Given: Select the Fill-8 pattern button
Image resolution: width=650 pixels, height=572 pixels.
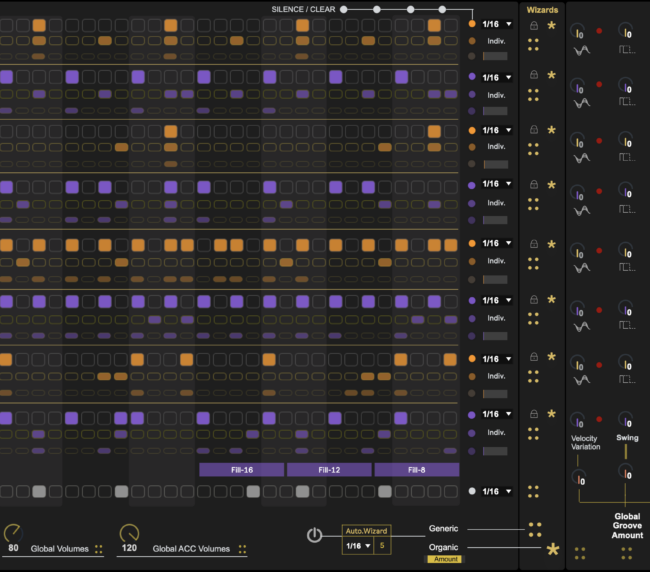Looking at the screenshot, I should tap(416, 469).
